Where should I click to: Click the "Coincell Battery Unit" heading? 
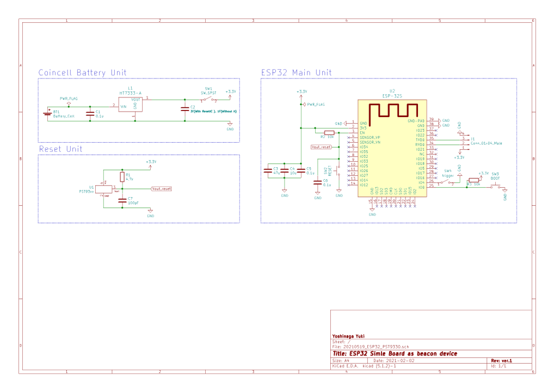82,72
